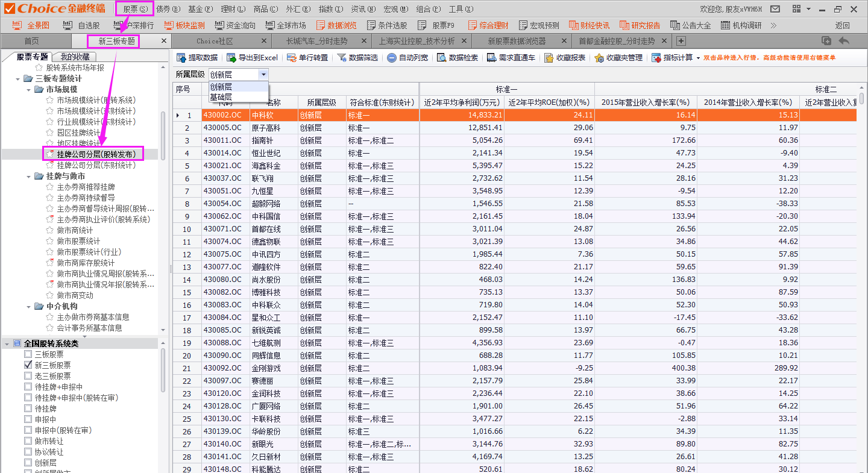Close the Choice社区 tab
This screenshot has width=868, height=473.
point(264,41)
